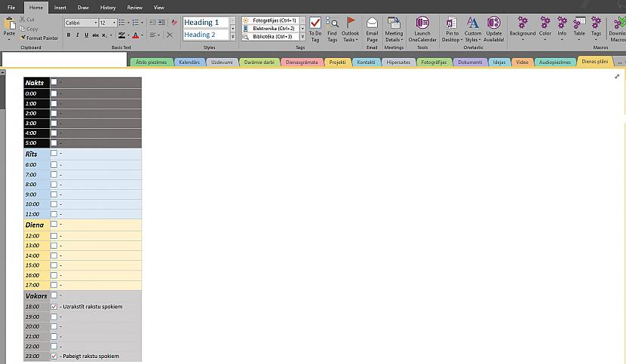
Task: Uncheck the 23:00 Pabeigt rakstu task
Action: point(54,356)
